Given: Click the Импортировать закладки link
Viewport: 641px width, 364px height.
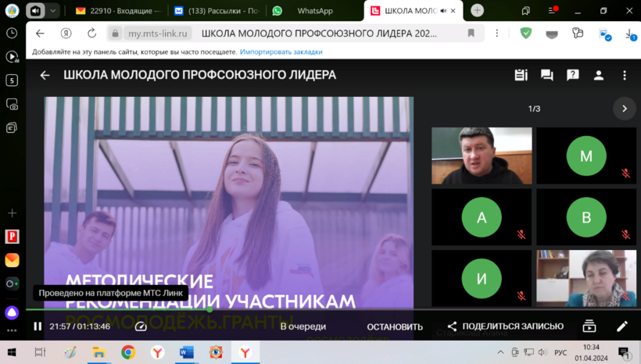Looking at the screenshot, I should pos(281,52).
